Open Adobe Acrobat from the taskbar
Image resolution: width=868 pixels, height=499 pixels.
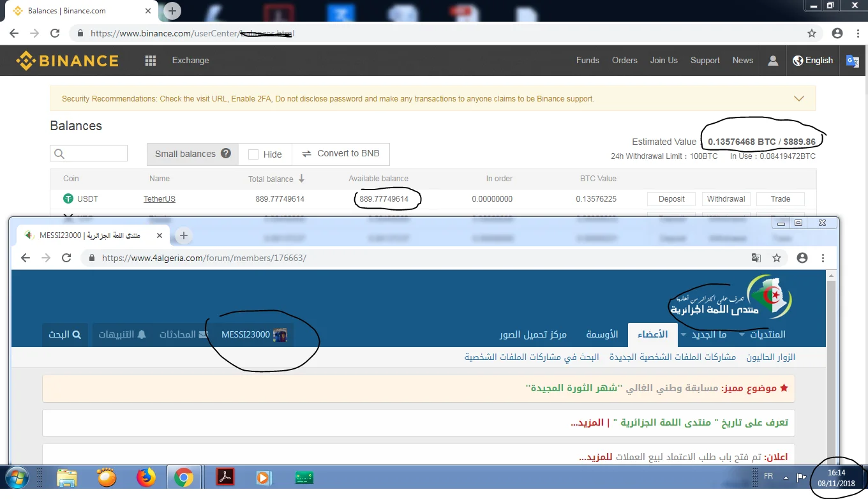click(225, 477)
